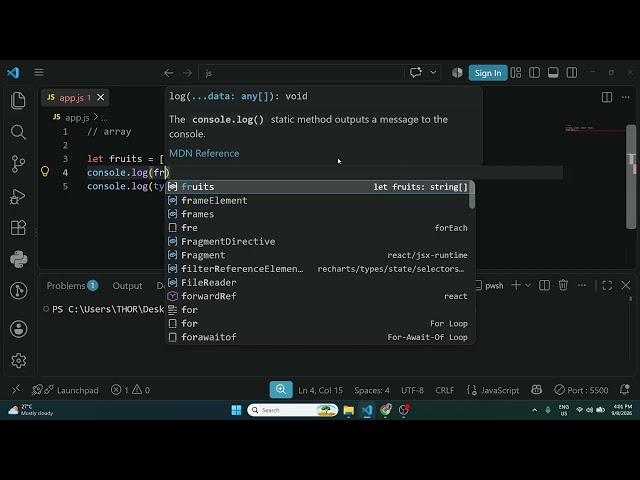Open the Extensions view
The width and height of the screenshot is (640, 480).
click(18, 228)
